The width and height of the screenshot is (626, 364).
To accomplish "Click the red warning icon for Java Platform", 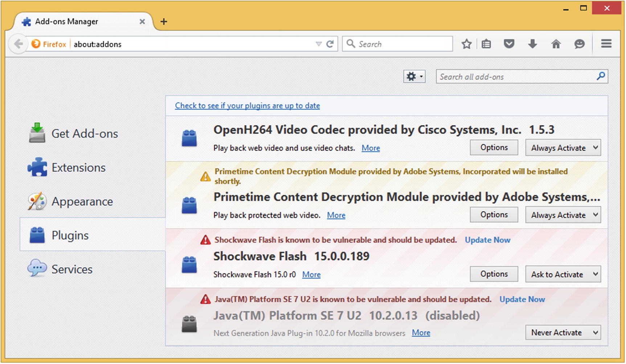I will pyautogui.click(x=205, y=299).
